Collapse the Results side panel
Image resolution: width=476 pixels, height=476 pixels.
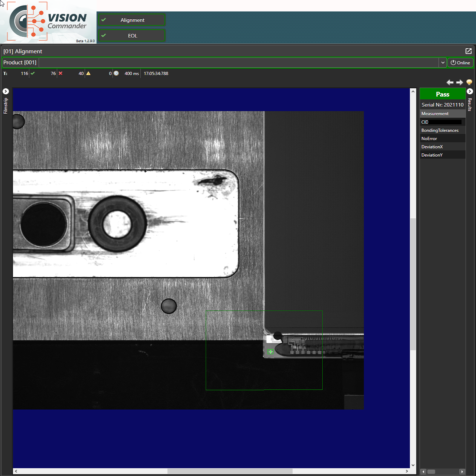click(x=470, y=91)
